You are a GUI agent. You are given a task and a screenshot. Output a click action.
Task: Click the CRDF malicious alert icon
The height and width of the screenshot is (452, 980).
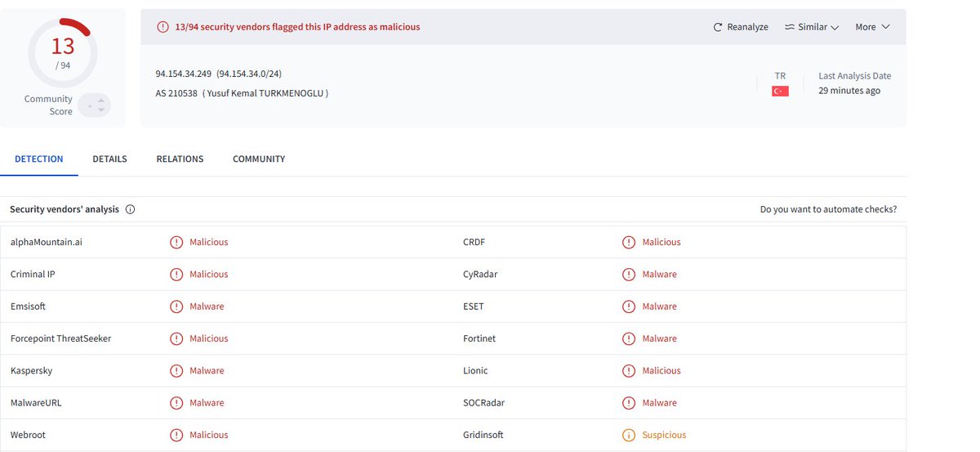tap(629, 242)
